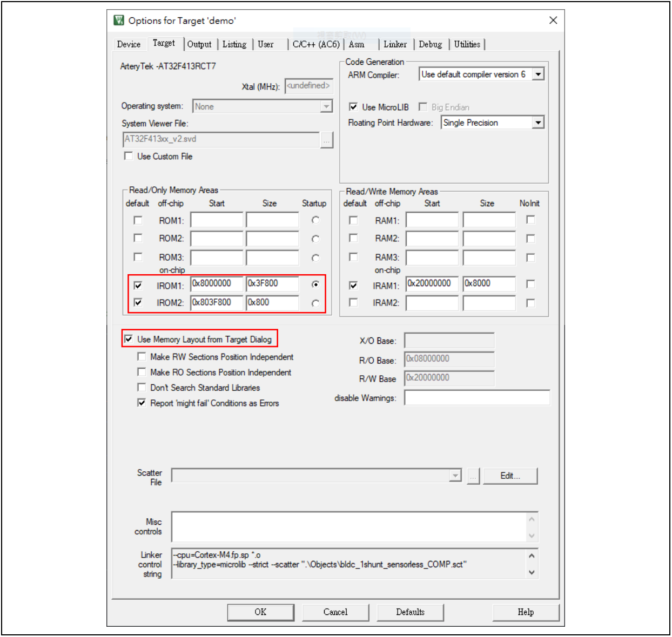Screen dimensions: 672x637
Task: Click the IROM1 start address field
Action: (x=217, y=284)
